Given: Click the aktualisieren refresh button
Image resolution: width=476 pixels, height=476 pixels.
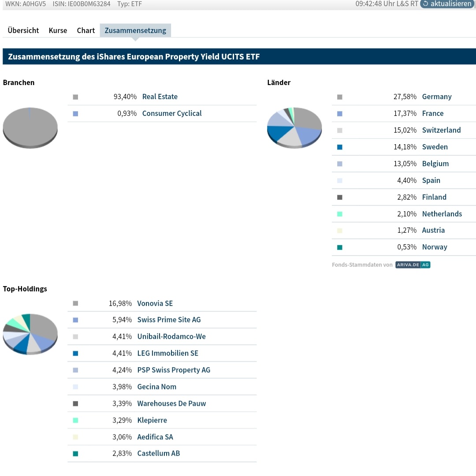Looking at the screenshot, I should coord(447,4).
